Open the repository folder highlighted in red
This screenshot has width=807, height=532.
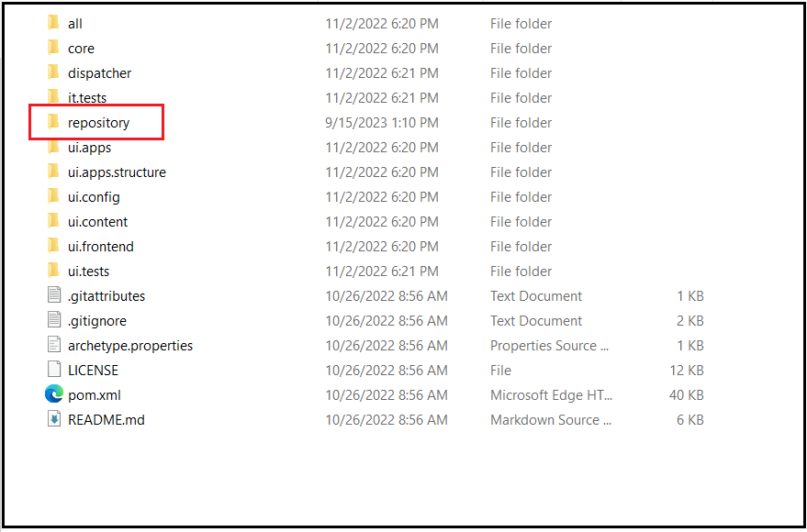tap(96, 122)
